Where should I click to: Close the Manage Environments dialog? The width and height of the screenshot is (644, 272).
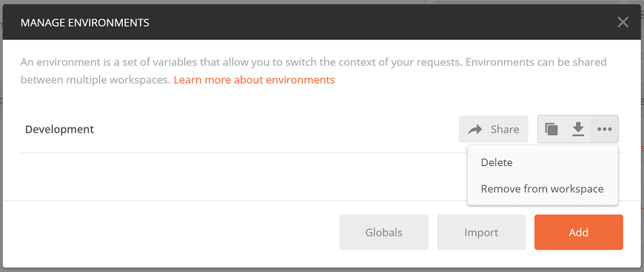[x=623, y=22]
